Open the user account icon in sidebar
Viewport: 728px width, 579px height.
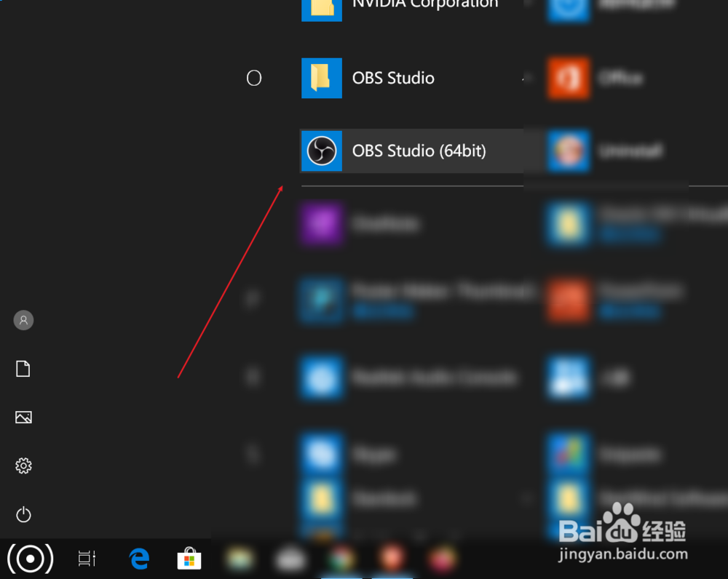[24, 320]
